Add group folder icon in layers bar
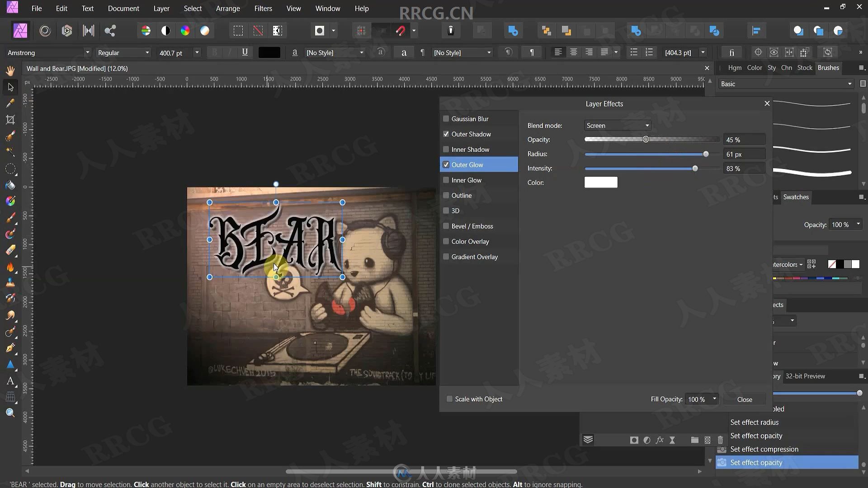The height and width of the screenshot is (488, 868). (694, 440)
